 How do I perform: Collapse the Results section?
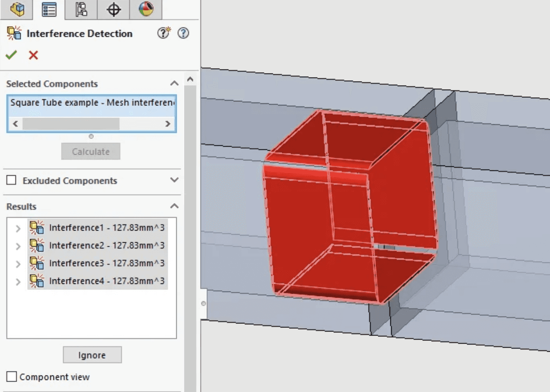[x=174, y=206]
